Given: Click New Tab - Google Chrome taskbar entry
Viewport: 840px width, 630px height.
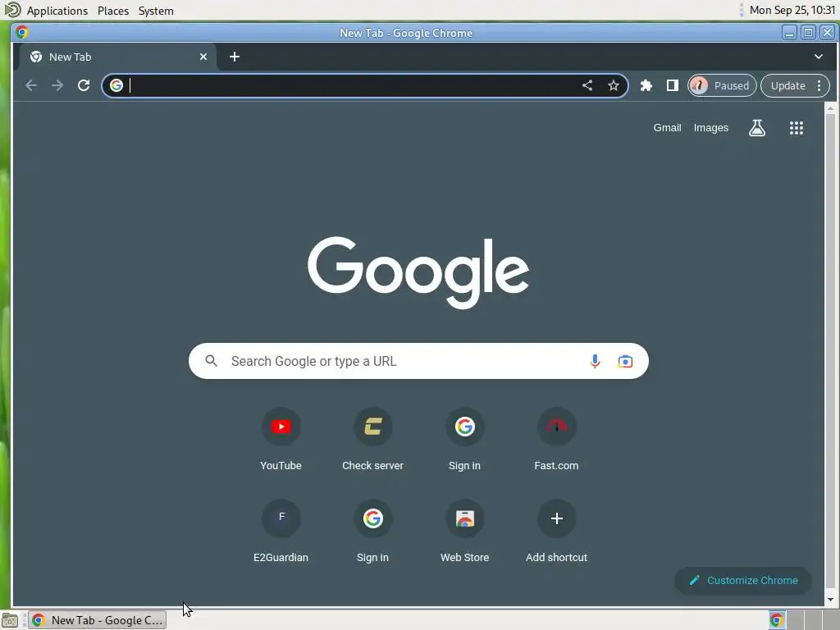Looking at the screenshot, I should pyautogui.click(x=98, y=620).
